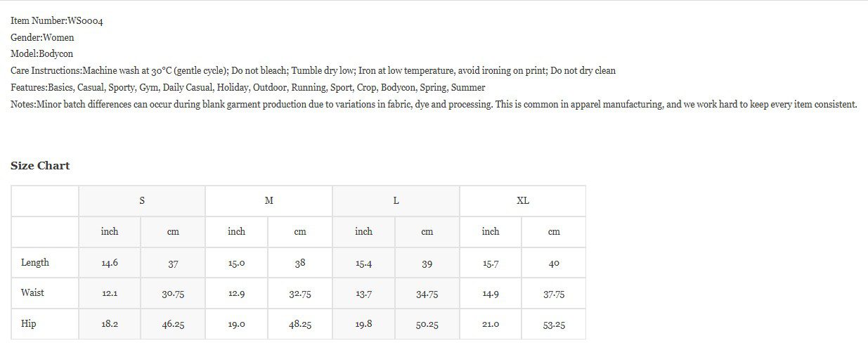The image size is (868, 362).
Task: Click the Length row label
Action: [35, 263]
